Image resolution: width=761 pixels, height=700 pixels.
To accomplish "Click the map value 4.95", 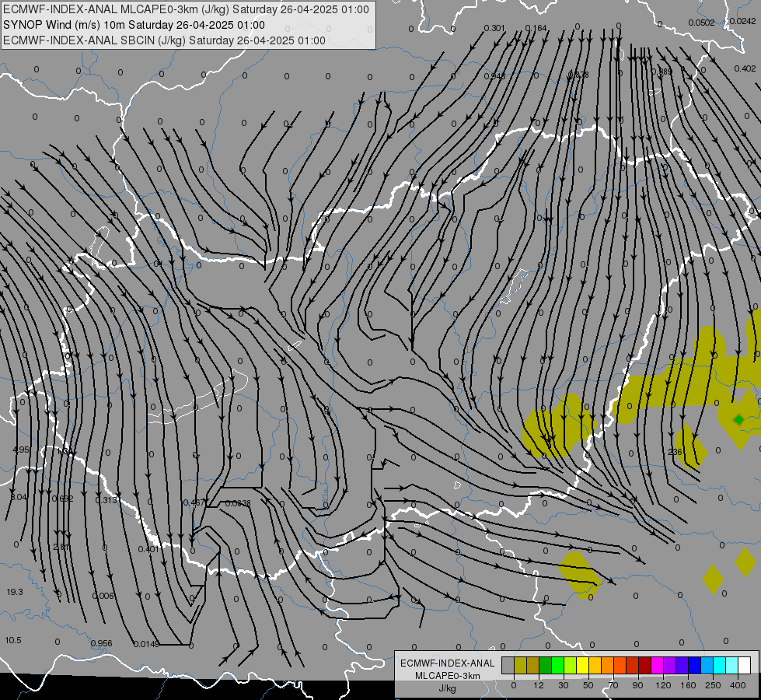I will coord(21,450).
